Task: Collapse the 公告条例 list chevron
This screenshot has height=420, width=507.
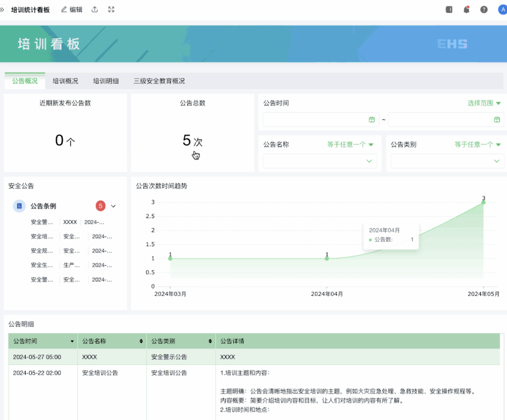Action: click(113, 206)
